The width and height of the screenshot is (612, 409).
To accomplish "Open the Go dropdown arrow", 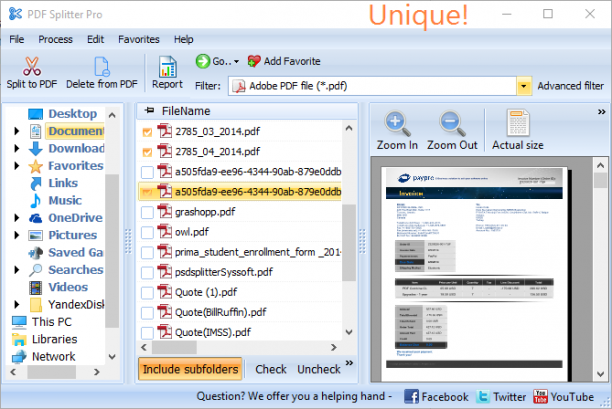I will pos(237,62).
